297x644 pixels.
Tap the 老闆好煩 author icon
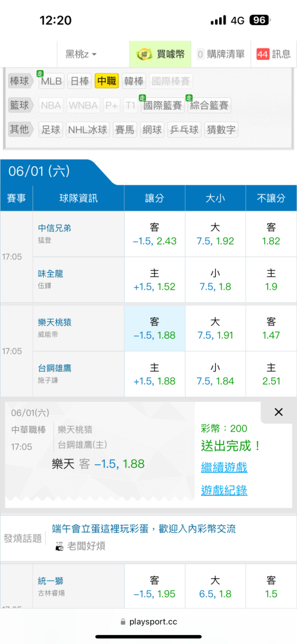60,546
